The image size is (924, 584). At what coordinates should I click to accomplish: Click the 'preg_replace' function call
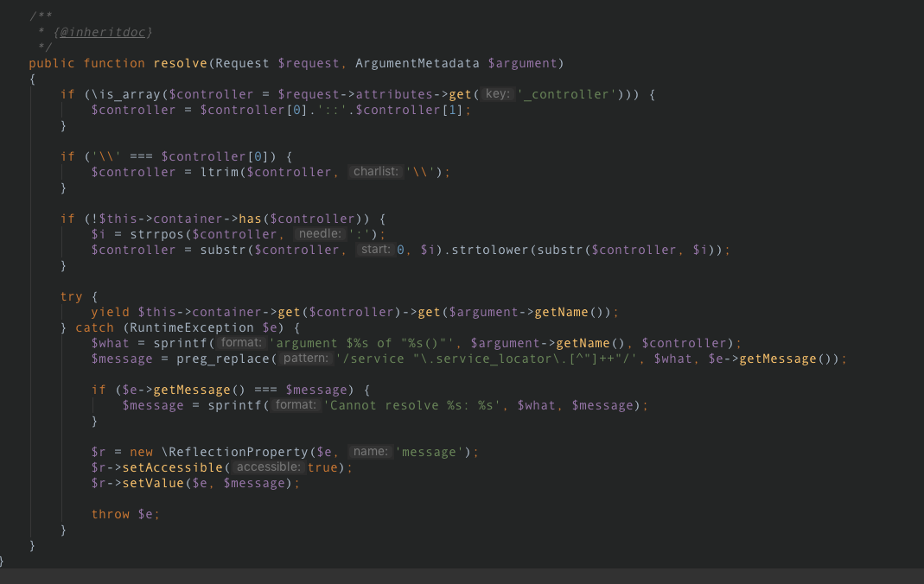coord(223,359)
